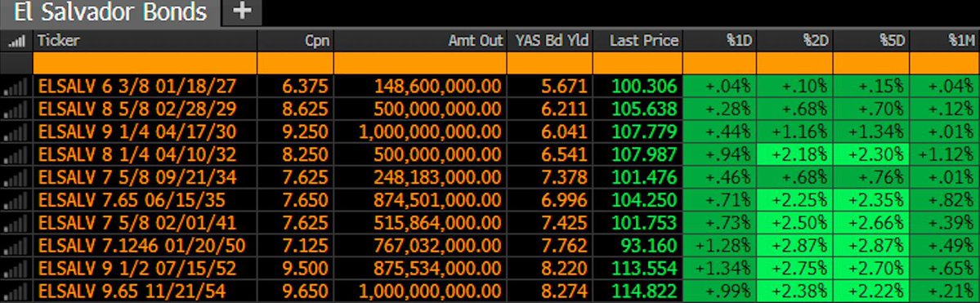980x303 pixels.
Task: Click signal bars icon for ELSALV 7 5/8 09/21/34
Action: pyautogui.click(x=16, y=177)
